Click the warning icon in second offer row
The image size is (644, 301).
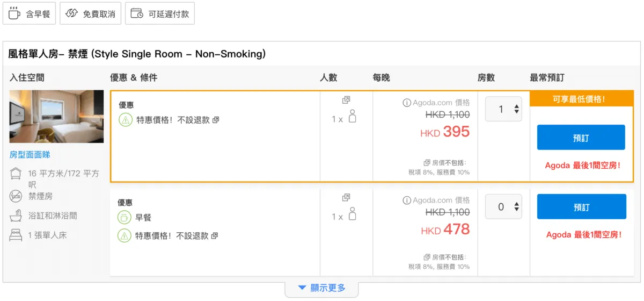tap(125, 235)
